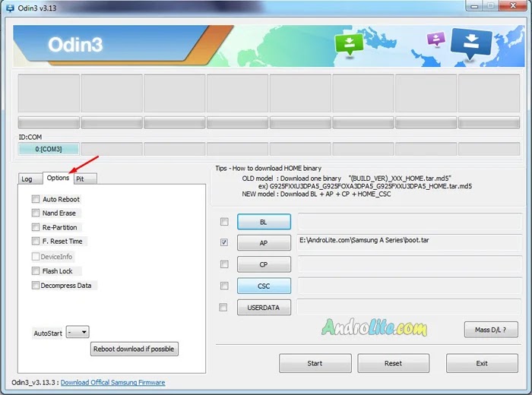Click the AP file button
This screenshot has width=532, height=395.
point(264,243)
